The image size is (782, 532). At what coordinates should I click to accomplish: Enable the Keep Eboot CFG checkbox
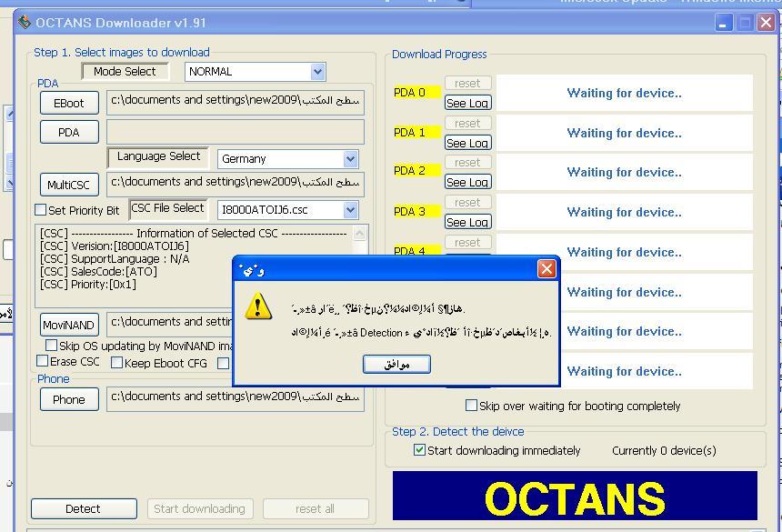[116, 363]
